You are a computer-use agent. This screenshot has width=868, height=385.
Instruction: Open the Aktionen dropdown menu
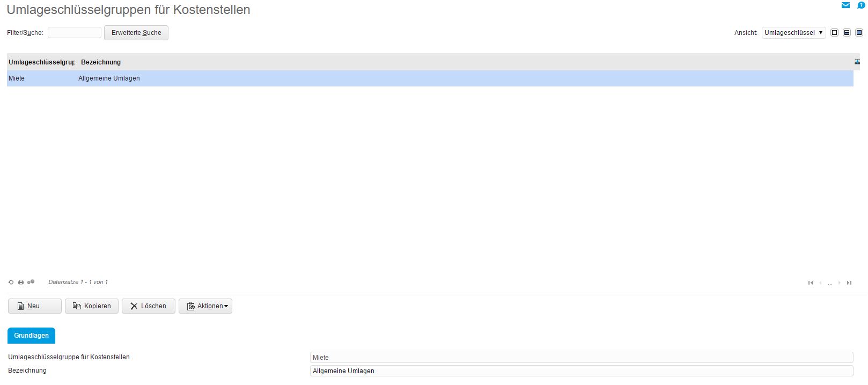click(205, 306)
